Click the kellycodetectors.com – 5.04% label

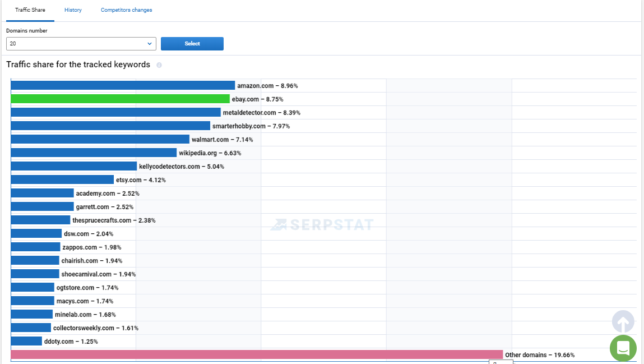pyautogui.click(x=182, y=167)
